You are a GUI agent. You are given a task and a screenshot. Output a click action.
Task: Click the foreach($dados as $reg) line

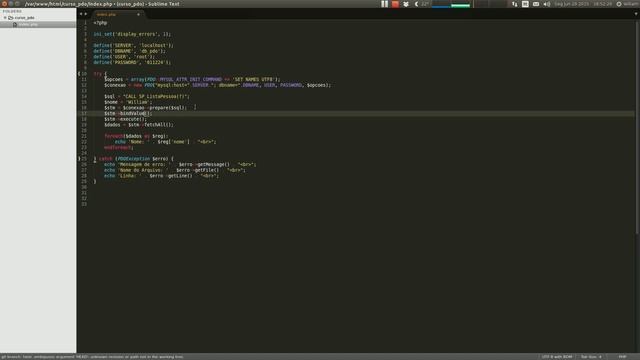point(136,136)
